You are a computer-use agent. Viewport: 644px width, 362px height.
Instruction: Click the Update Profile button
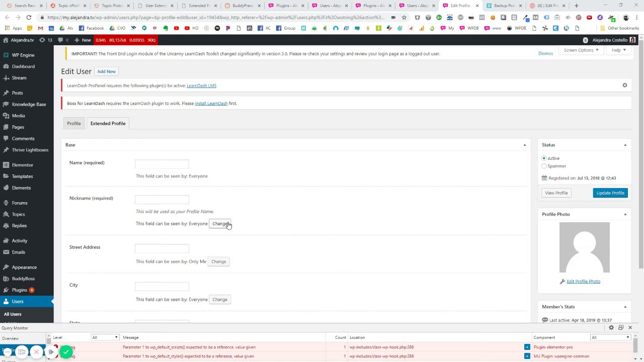(x=610, y=193)
